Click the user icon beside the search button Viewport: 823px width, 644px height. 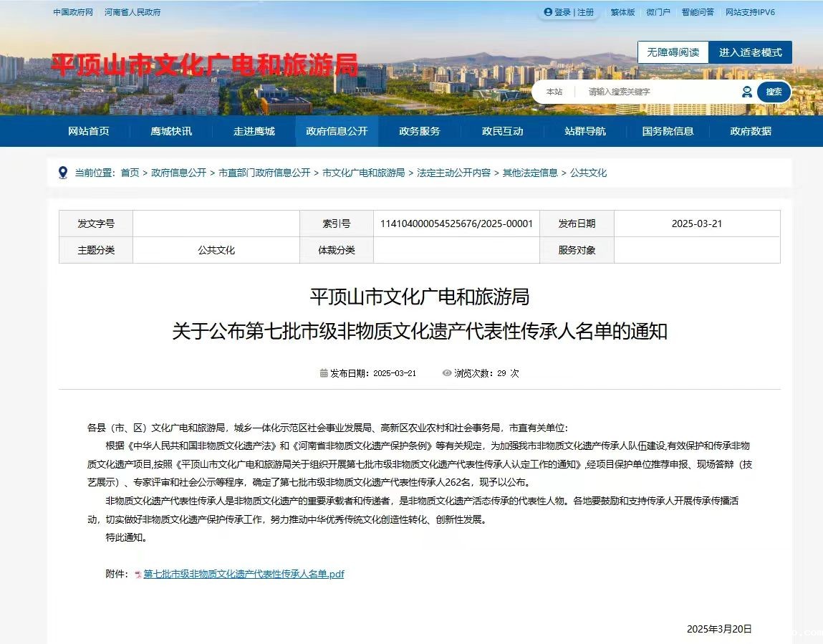(x=746, y=92)
